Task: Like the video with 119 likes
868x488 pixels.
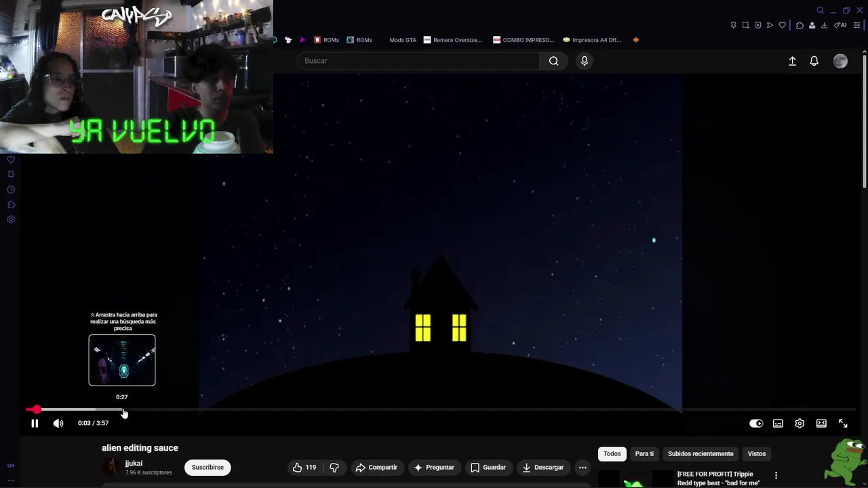Action: [x=304, y=467]
